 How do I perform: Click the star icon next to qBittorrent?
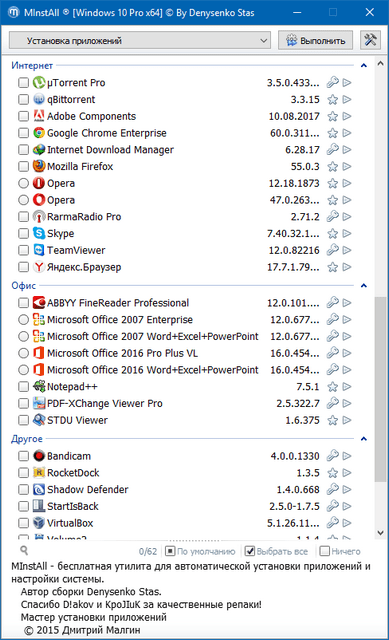[333, 100]
